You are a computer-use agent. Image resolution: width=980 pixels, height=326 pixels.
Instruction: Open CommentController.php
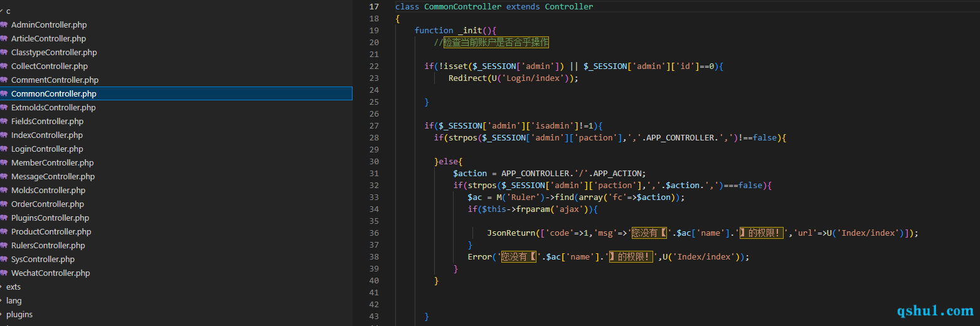55,80
